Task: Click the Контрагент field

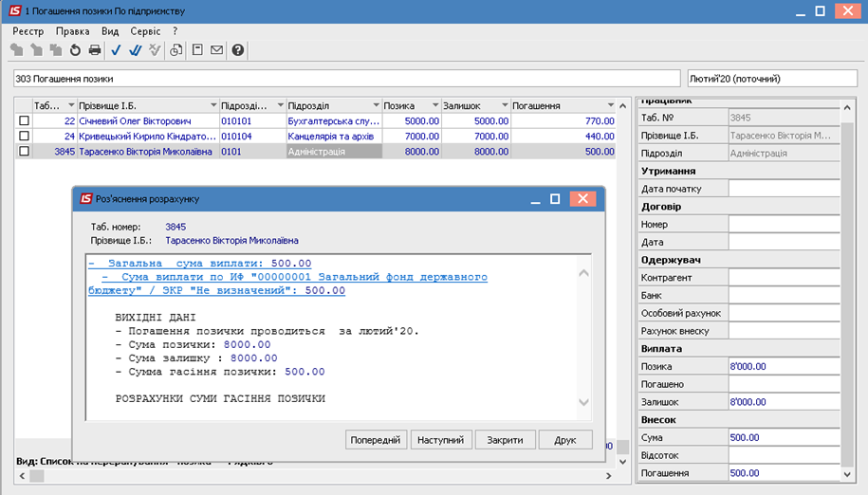Action: pos(785,278)
